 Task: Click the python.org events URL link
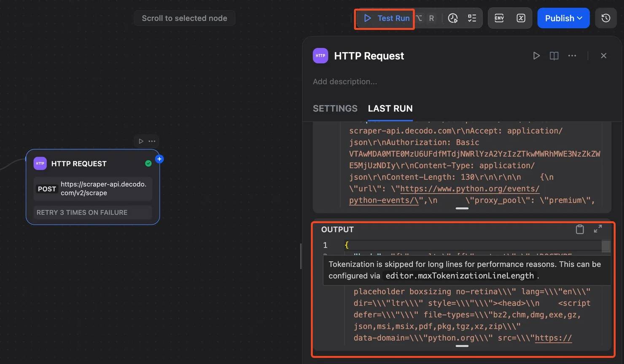[x=444, y=194]
